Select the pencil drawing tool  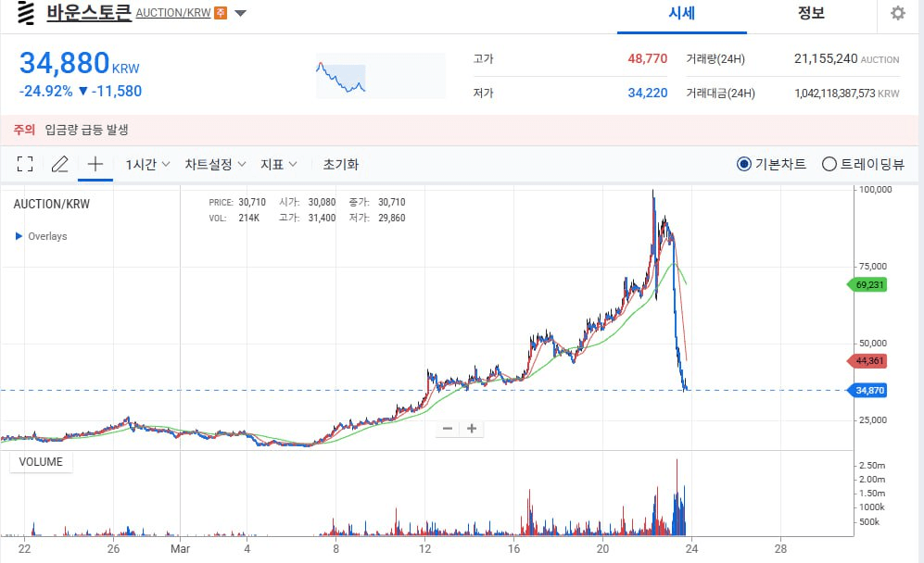(59, 164)
